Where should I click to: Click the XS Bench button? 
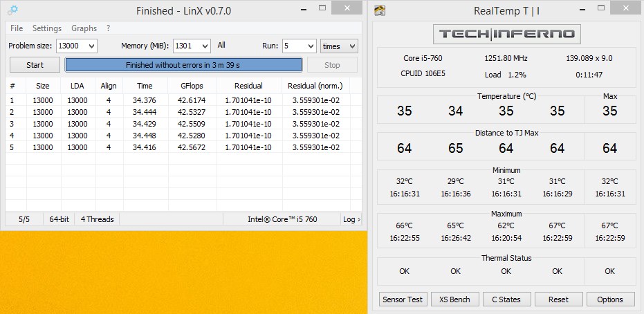454,299
